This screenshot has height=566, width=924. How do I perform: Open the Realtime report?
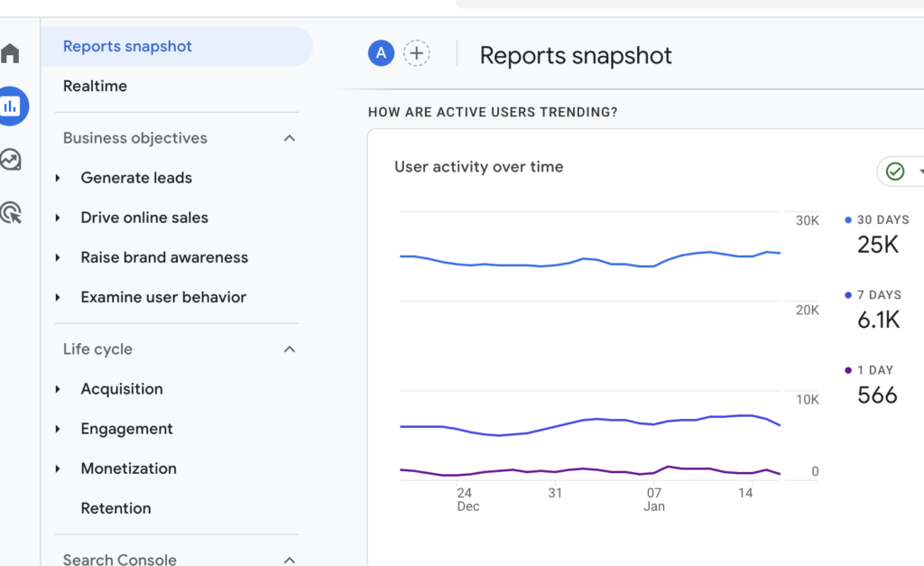(95, 86)
